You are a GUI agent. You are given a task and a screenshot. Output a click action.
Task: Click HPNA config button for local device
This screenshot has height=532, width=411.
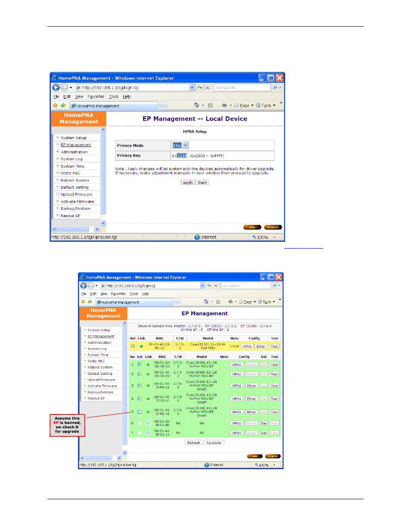coord(247,346)
